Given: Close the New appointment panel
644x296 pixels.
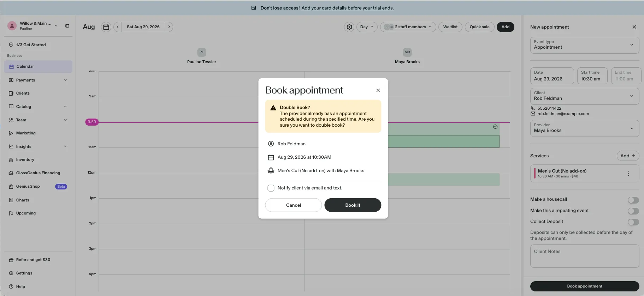Looking at the screenshot, I should point(634,27).
